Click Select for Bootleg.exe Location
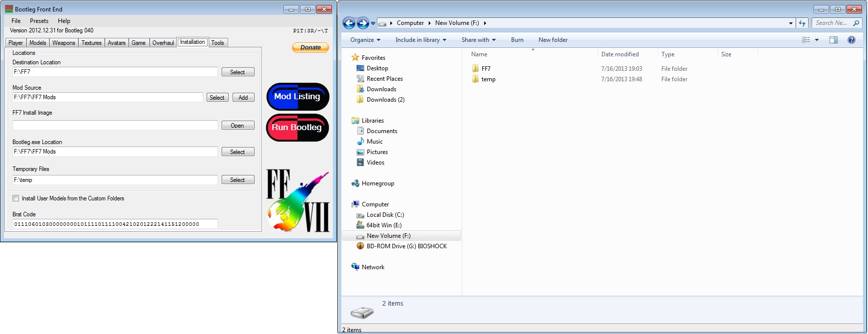868x334 pixels. click(238, 152)
